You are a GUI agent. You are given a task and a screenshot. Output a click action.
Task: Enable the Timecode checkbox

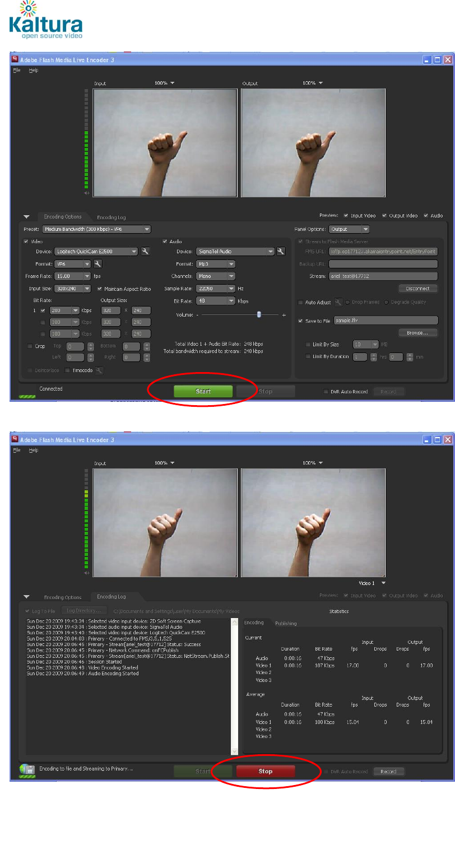[x=67, y=370]
